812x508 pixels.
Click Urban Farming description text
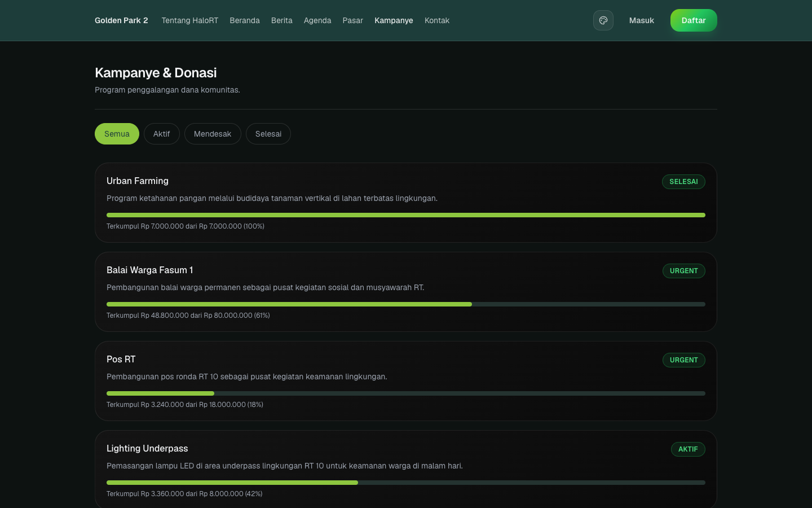click(x=272, y=198)
